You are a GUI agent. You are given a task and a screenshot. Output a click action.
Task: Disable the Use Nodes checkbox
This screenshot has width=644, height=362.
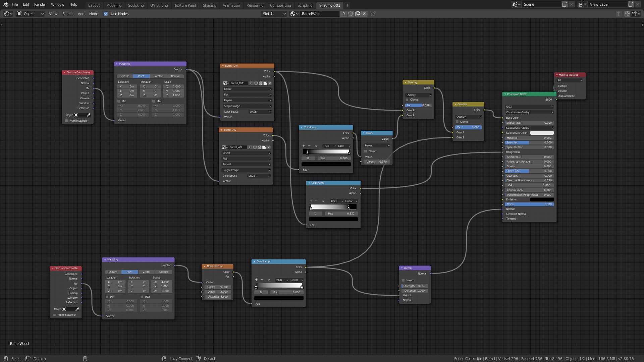point(106,14)
